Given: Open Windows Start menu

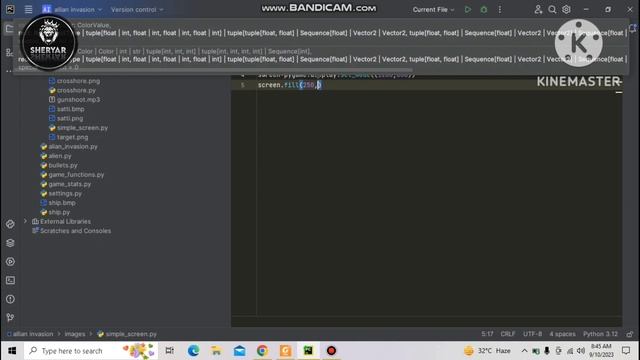Looking at the screenshot, I should coord(12,351).
